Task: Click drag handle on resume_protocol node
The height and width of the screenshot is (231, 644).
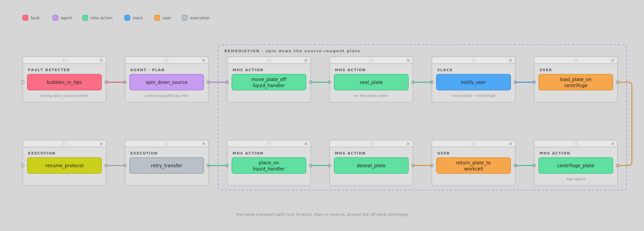Action: coord(64,144)
